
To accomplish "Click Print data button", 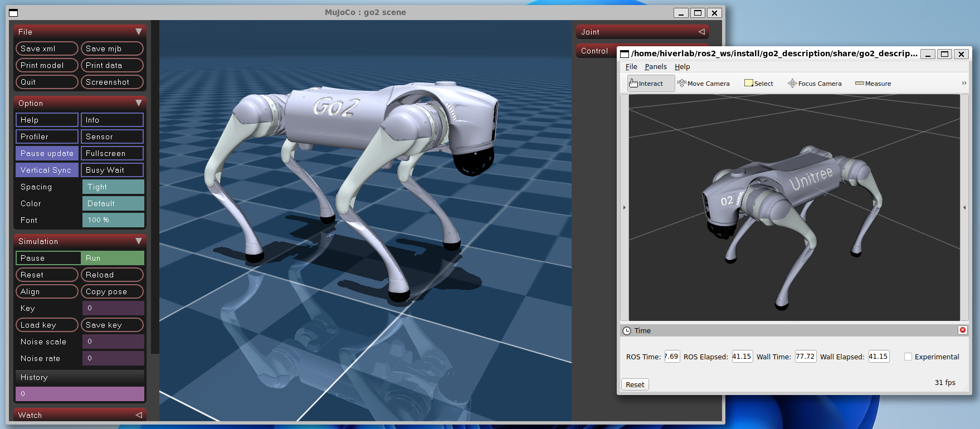I will point(112,65).
